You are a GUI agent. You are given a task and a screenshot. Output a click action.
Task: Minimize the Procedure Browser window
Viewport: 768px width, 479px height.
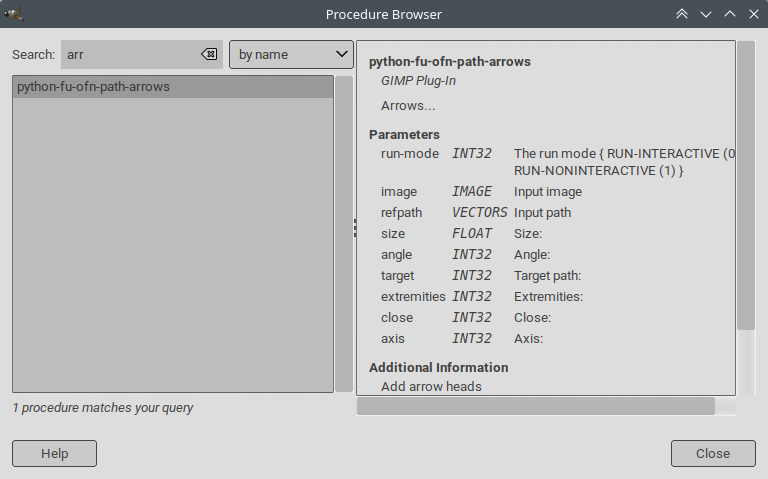coord(706,14)
